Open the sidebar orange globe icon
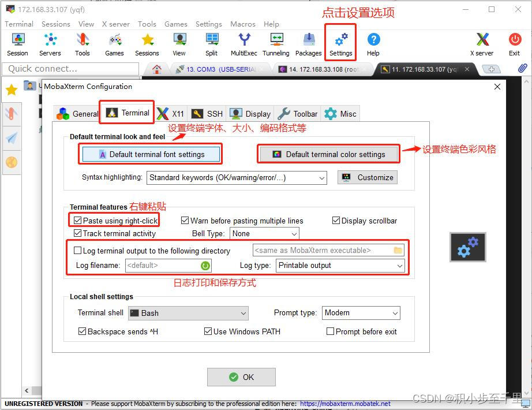This screenshot has height=410, width=532. pos(12,162)
